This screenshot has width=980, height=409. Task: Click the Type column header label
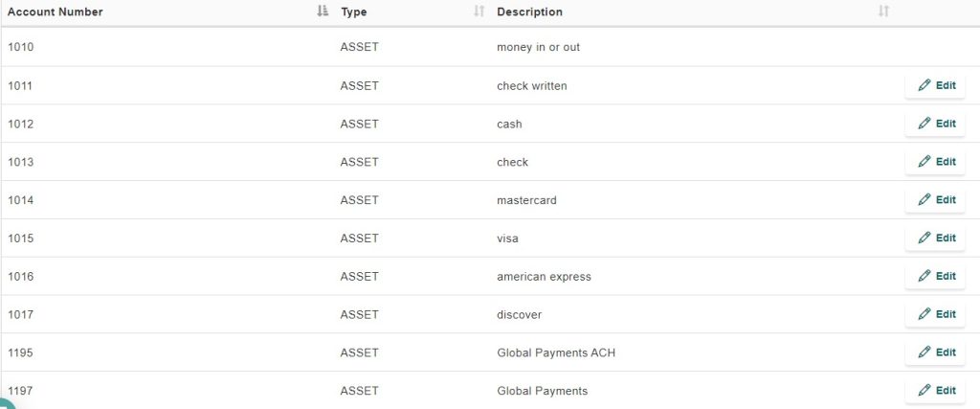coord(354,11)
